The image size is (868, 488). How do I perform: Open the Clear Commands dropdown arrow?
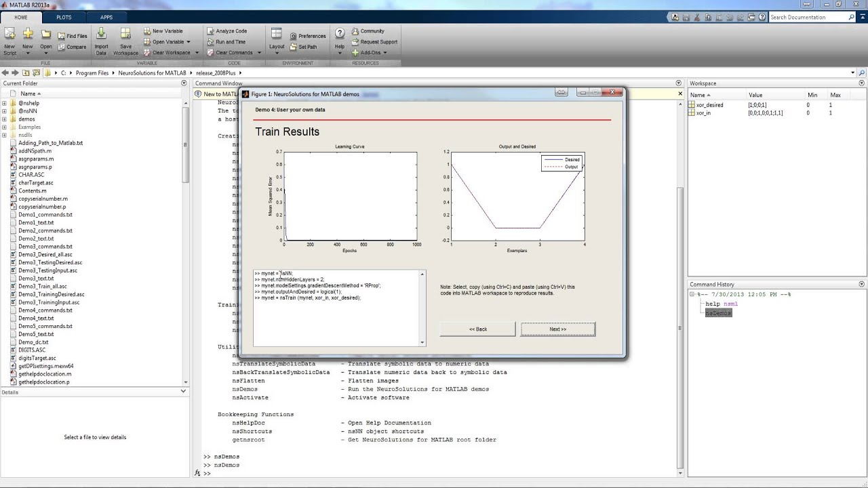coord(258,52)
